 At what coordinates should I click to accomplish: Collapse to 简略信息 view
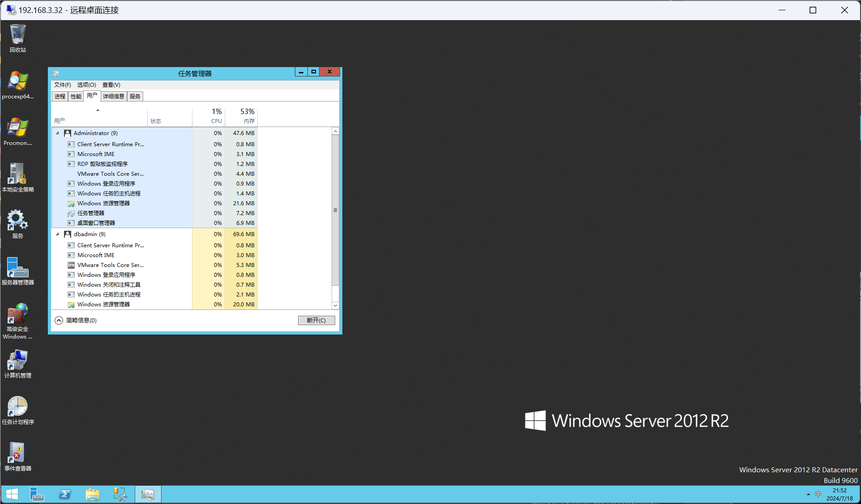point(76,320)
